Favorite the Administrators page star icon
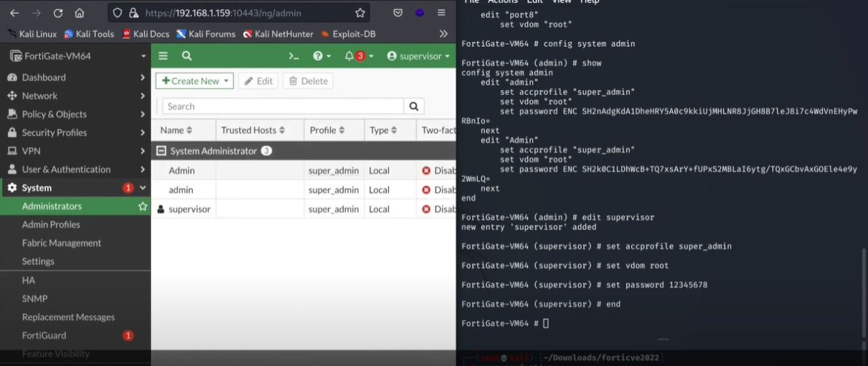 (142, 206)
